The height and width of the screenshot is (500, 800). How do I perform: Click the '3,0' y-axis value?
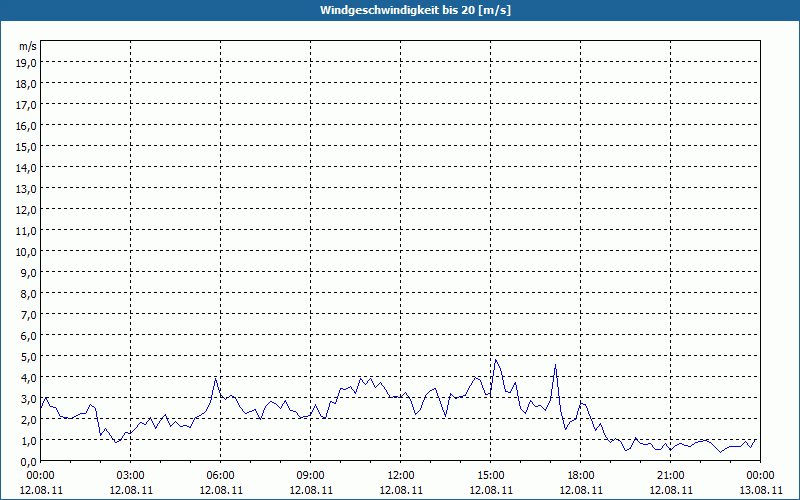(x=30, y=398)
